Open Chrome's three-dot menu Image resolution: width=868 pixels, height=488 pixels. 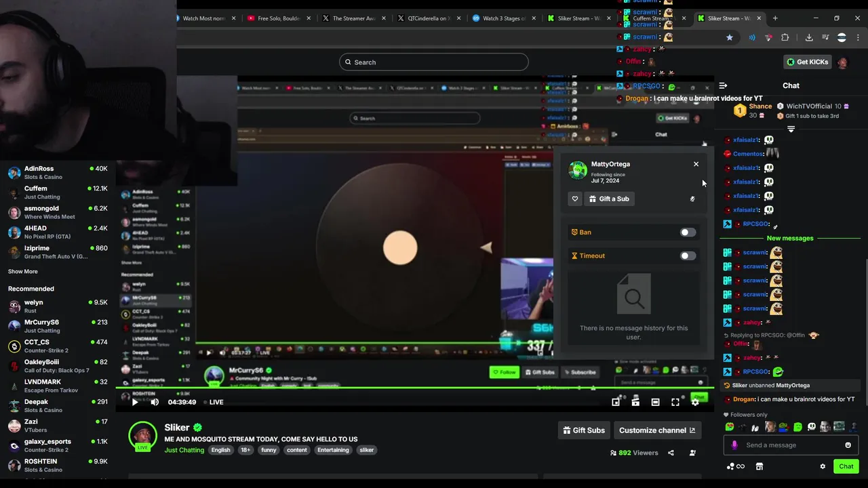point(859,37)
